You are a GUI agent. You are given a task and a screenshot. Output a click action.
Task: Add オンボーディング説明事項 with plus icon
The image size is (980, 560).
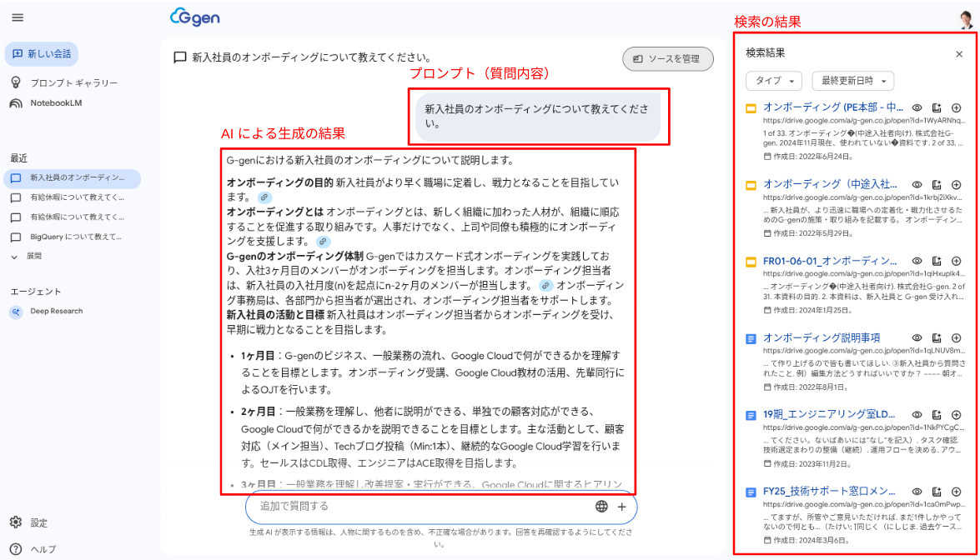coord(957,337)
